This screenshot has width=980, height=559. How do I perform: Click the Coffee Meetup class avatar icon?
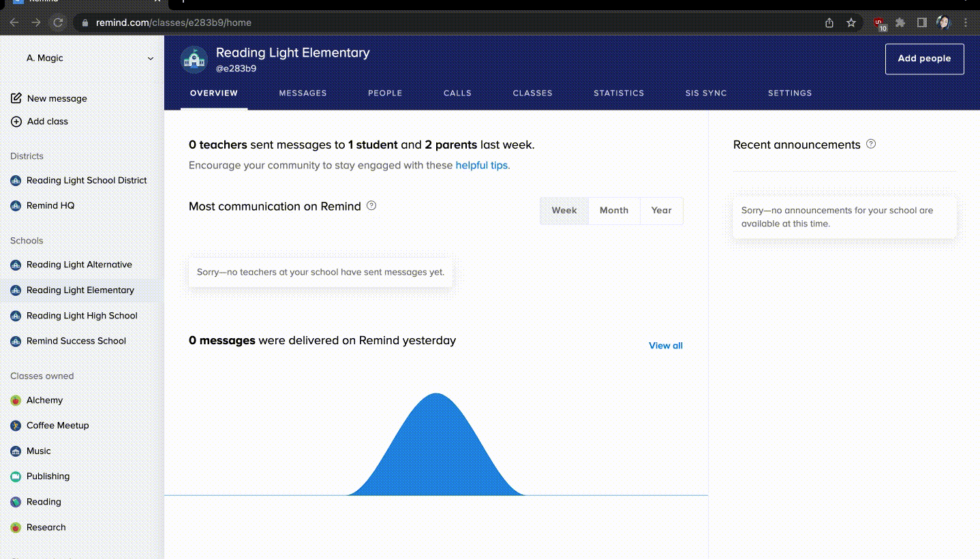pyautogui.click(x=16, y=425)
